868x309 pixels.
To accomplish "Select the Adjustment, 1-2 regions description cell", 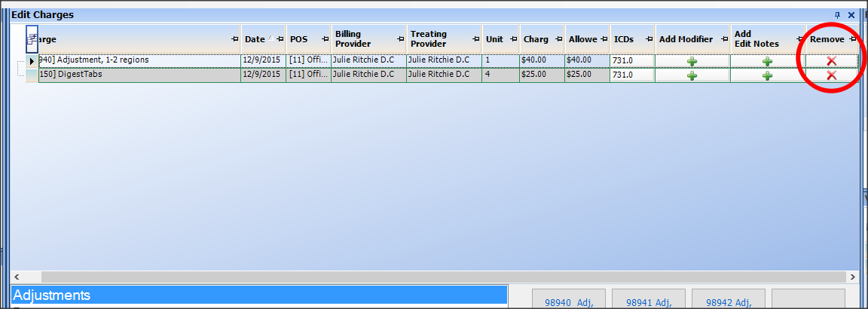I will (139, 60).
